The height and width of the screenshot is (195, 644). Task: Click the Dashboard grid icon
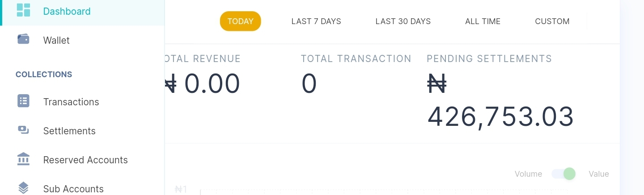point(23,10)
